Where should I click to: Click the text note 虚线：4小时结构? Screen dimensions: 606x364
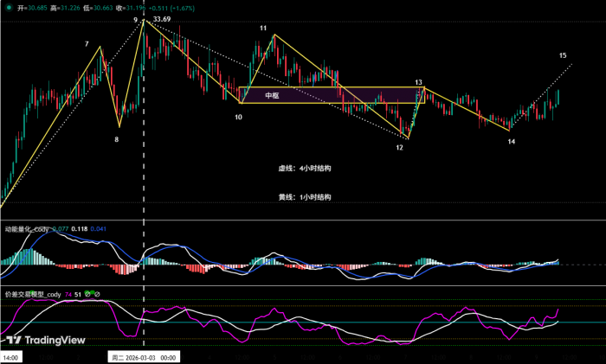[304, 169]
